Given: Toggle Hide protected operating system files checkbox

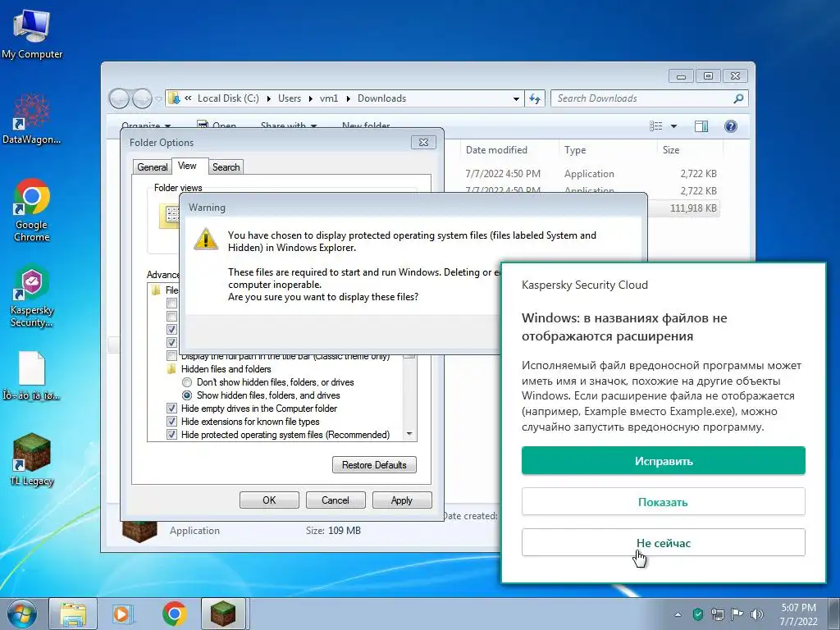Looking at the screenshot, I should tap(171, 435).
